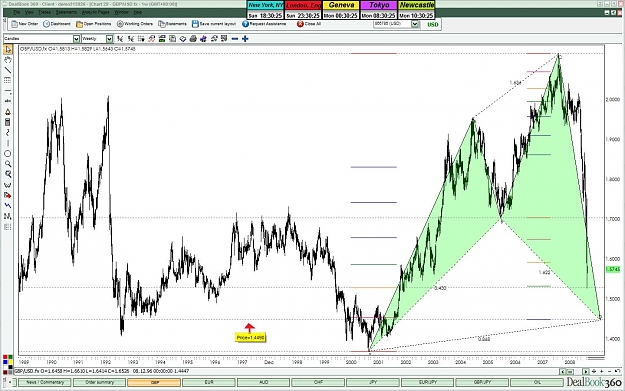This screenshot has width=625, height=391.
Task: Switch to the CHF tab
Action: (318, 382)
